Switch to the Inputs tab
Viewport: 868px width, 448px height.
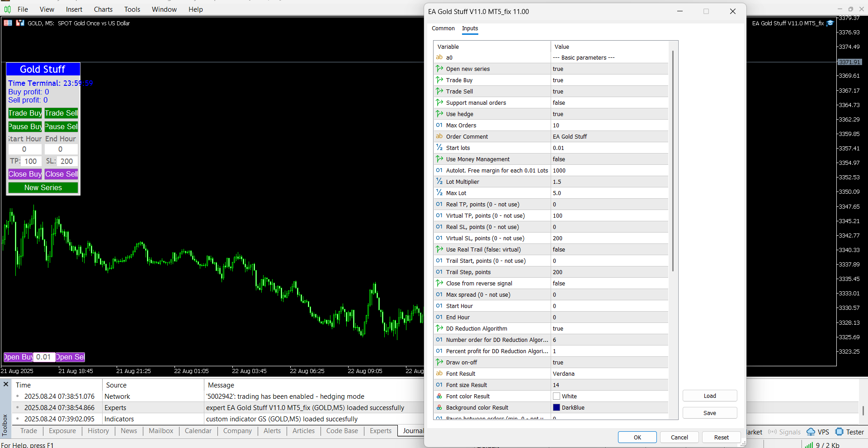tap(470, 28)
